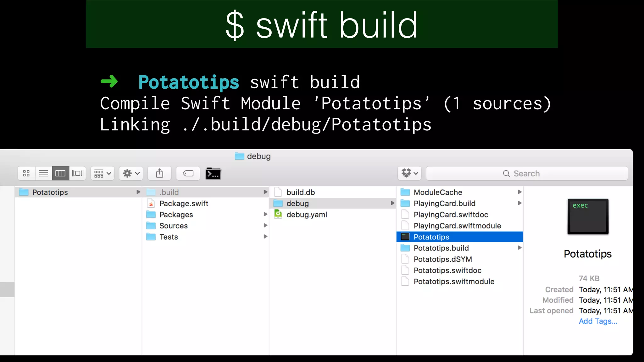Select the ModuleCache folder

[460, 192]
